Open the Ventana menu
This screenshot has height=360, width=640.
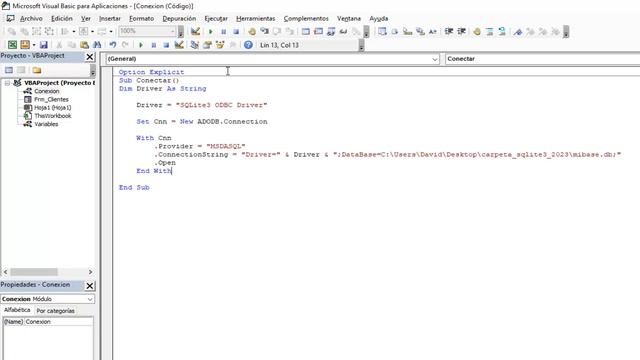coord(349,18)
